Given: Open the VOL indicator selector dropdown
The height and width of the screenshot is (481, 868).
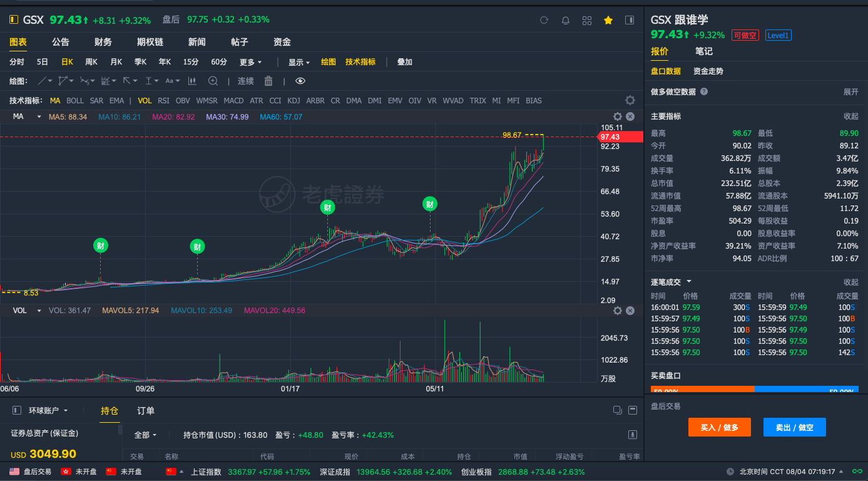Looking at the screenshot, I should tap(39, 311).
